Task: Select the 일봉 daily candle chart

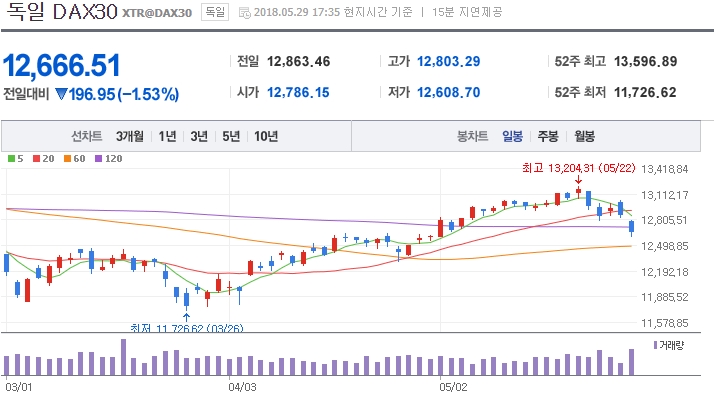Action: (512, 136)
